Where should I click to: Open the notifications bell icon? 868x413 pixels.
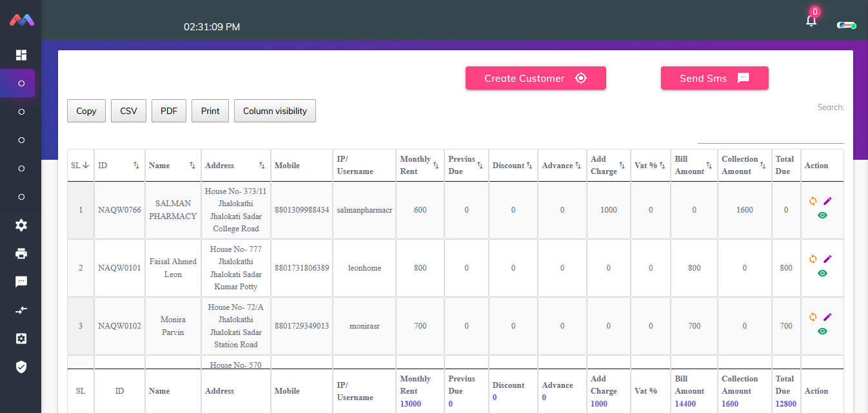click(811, 21)
